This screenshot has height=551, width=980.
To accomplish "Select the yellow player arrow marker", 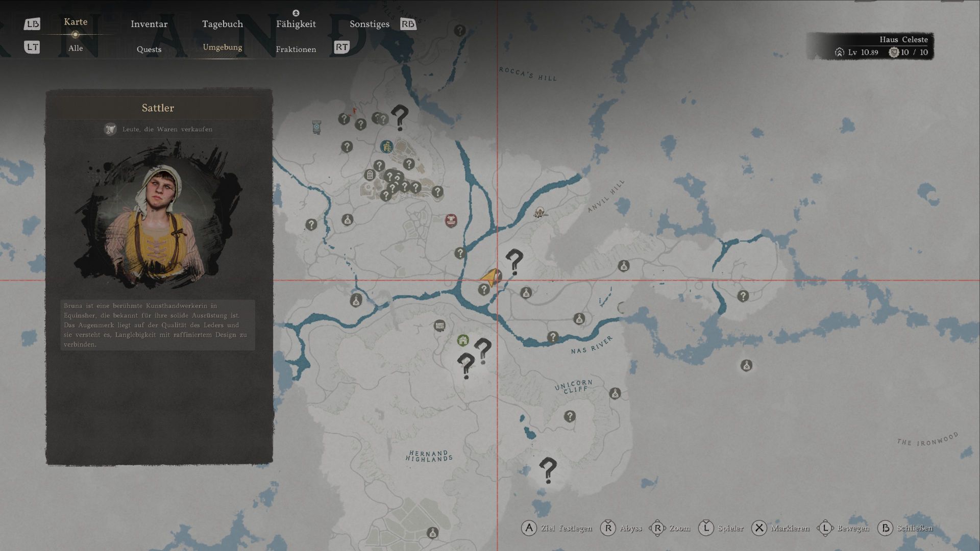I will 490,277.
